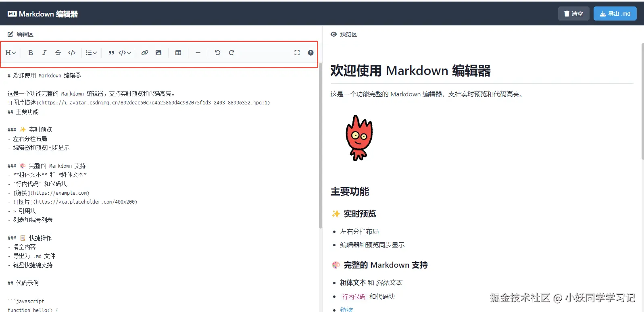Open the heading level dropdown

coord(11,53)
